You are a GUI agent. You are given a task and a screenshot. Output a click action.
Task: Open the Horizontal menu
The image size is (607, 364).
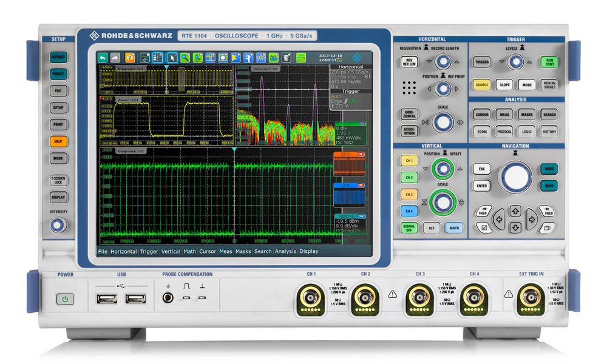(x=123, y=251)
